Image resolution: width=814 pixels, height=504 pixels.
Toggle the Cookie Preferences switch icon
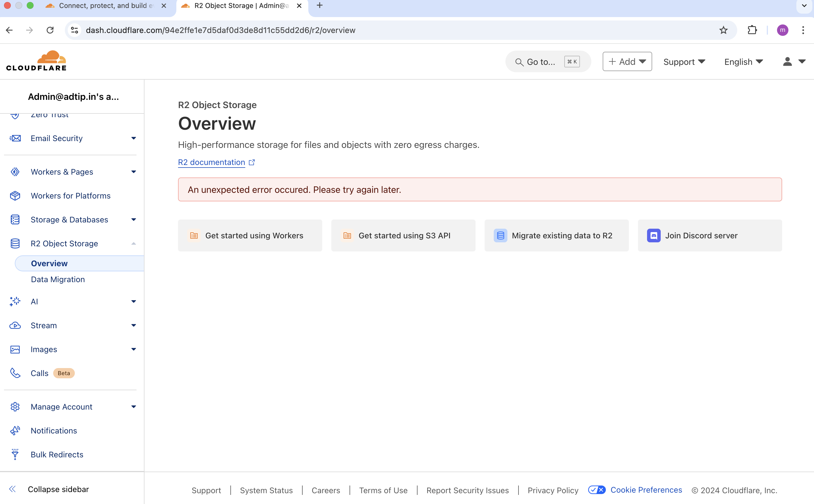click(597, 490)
